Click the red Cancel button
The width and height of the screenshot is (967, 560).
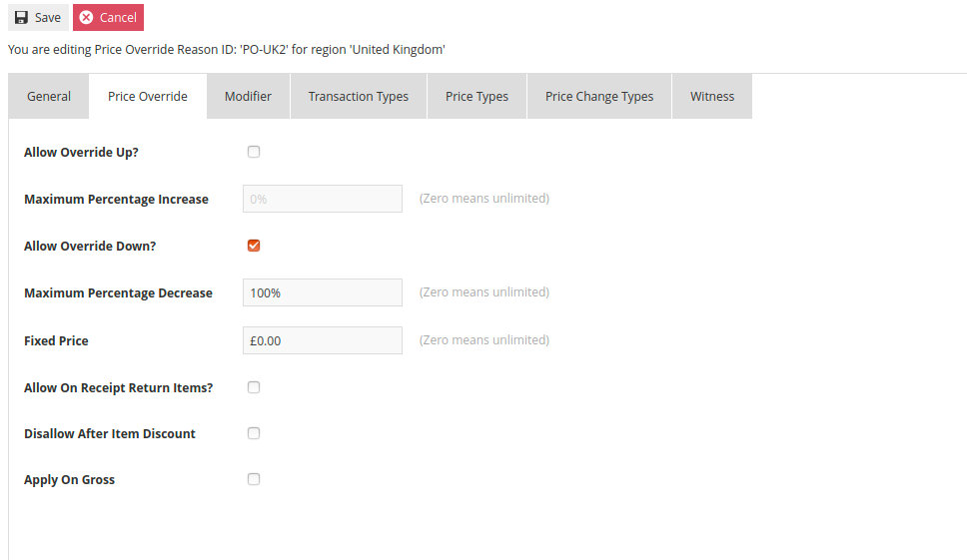[109, 17]
